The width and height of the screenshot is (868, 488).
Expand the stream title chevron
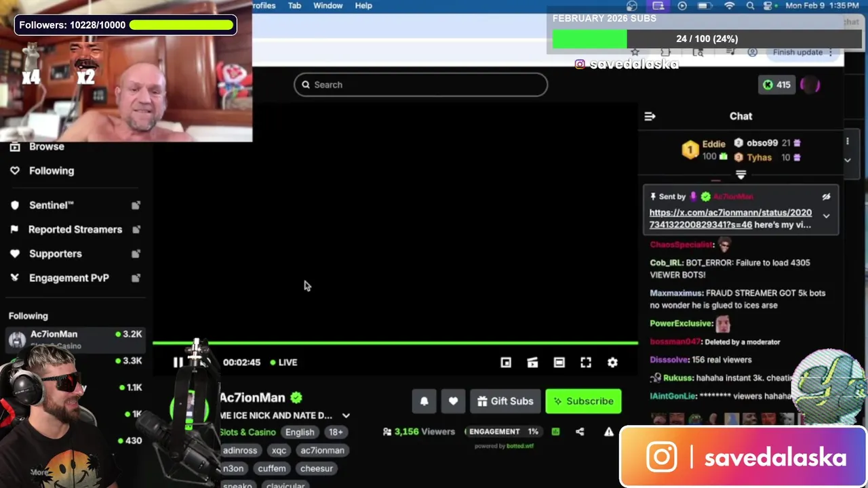click(x=346, y=415)
